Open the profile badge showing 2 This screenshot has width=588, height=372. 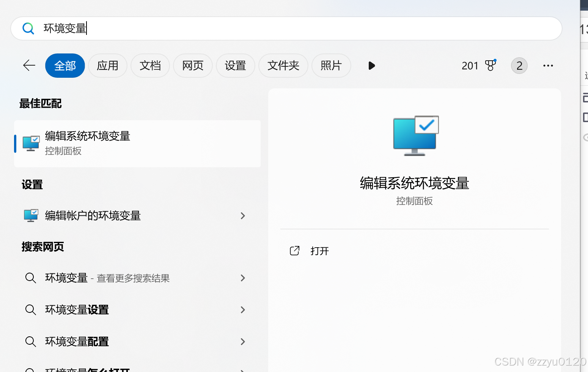[519, 66]
